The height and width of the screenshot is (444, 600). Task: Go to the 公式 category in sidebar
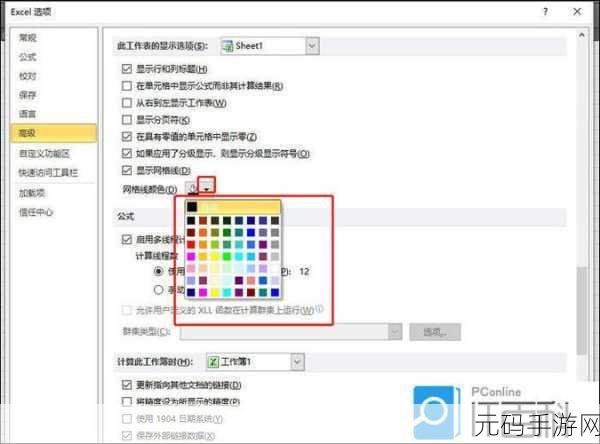28,57
